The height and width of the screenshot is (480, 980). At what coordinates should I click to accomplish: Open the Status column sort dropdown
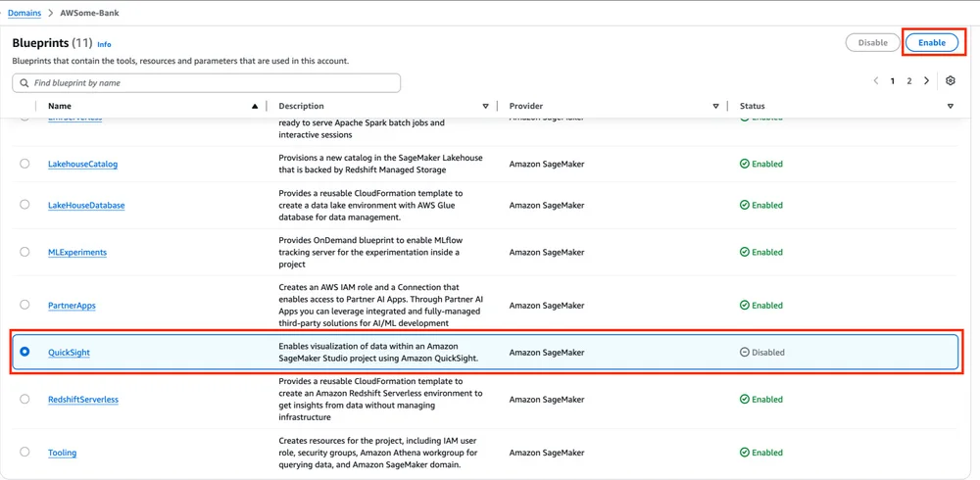pos(950,106)
